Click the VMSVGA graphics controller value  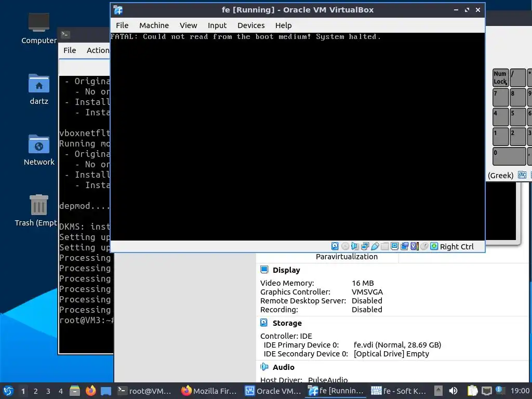[x=367, y=292]
